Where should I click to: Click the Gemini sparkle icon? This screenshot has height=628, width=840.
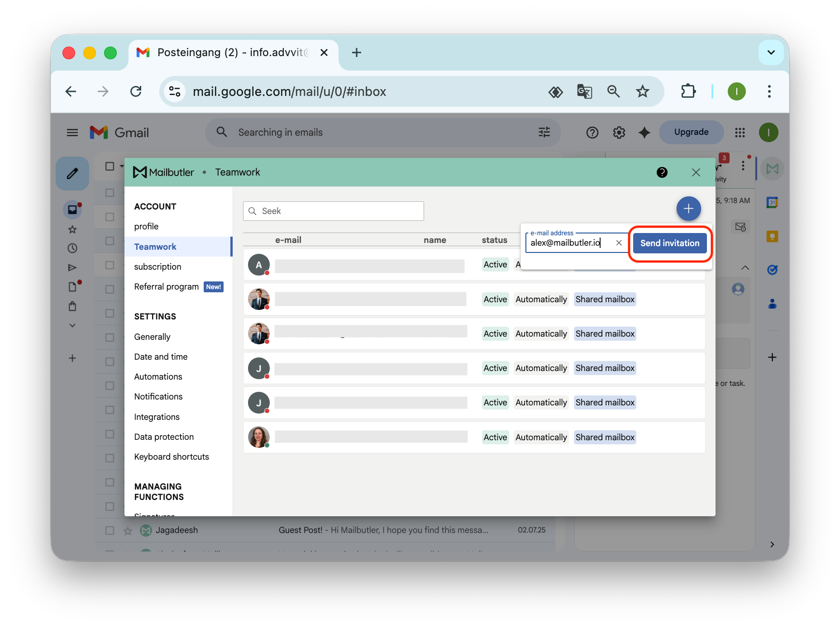[x=644, y=133]
